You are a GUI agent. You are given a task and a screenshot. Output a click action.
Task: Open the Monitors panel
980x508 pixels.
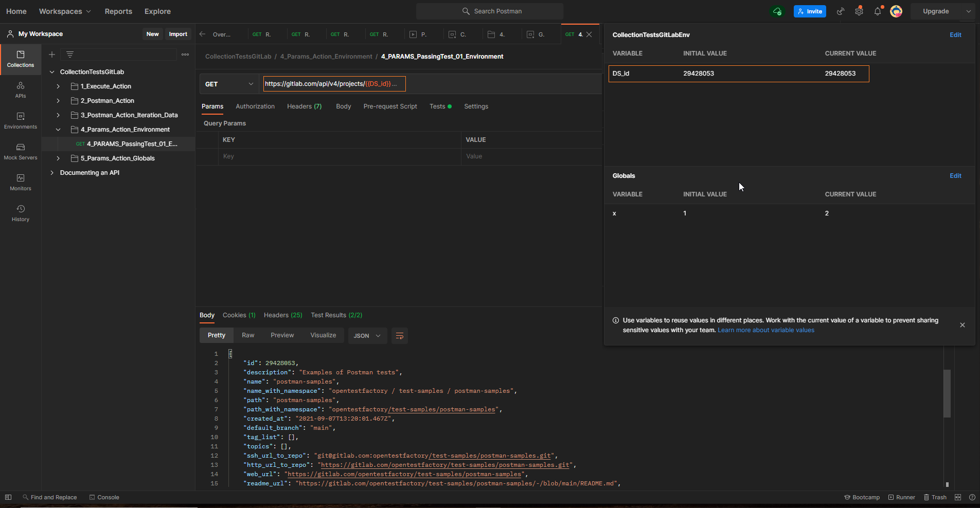(x=20, y=183)
